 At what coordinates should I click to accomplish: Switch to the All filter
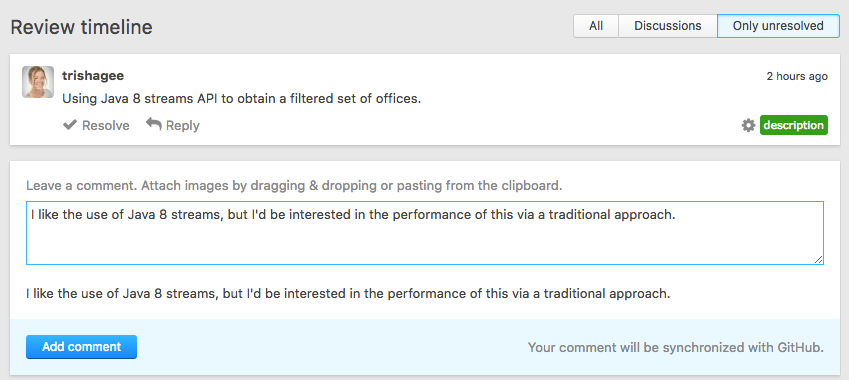point(596,26)
